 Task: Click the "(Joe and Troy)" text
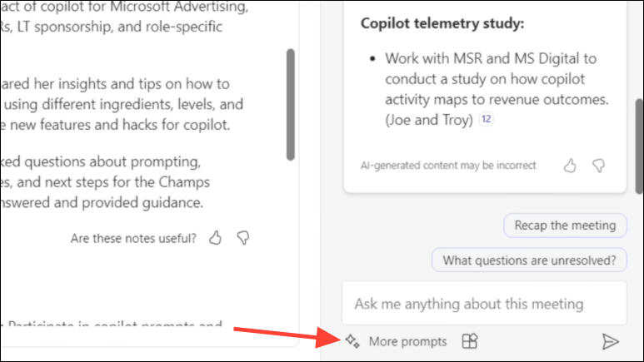pos(429,120)
